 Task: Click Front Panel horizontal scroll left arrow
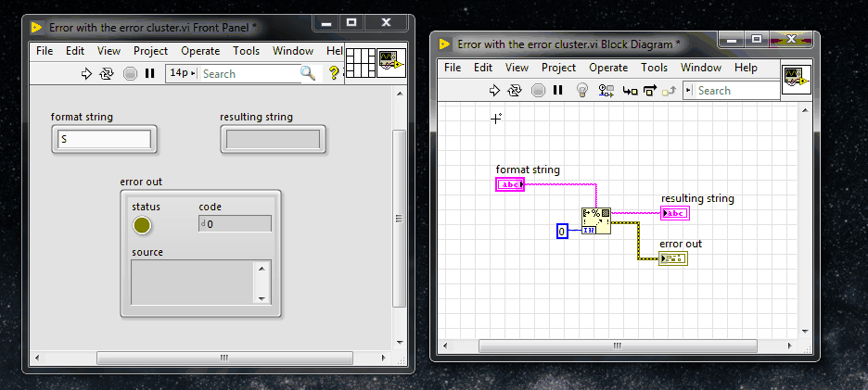coord(38,358)
